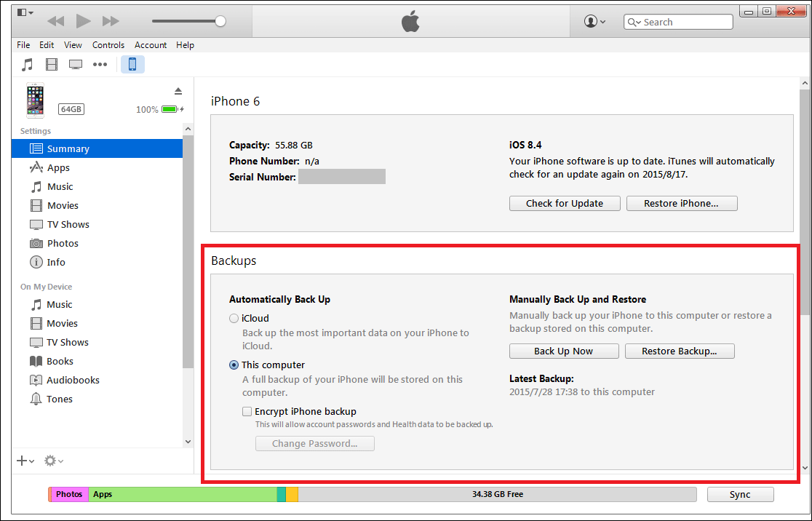Open the search magnifier options

click(634, 22)
